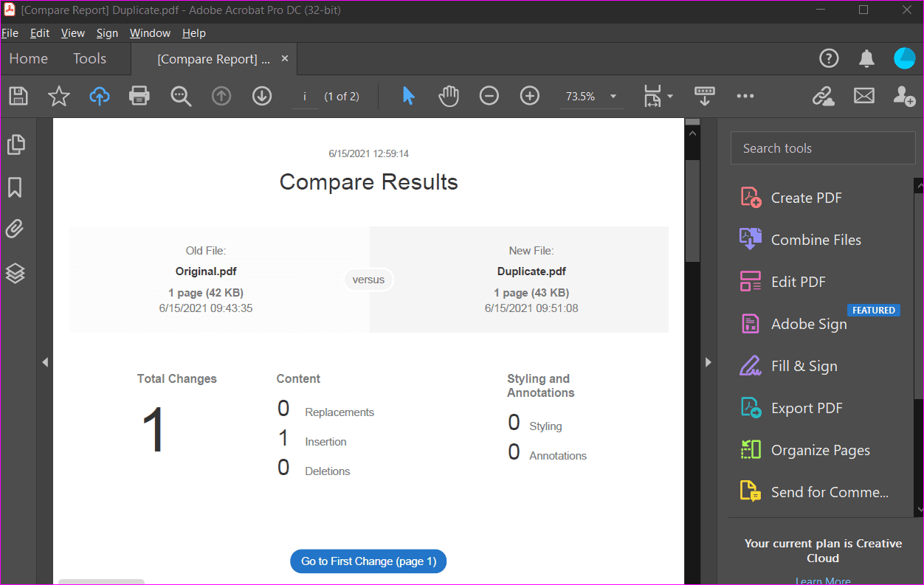This screenshot has width=924, height=585.
Task: Open Help question mark icon
Action: 829,58
